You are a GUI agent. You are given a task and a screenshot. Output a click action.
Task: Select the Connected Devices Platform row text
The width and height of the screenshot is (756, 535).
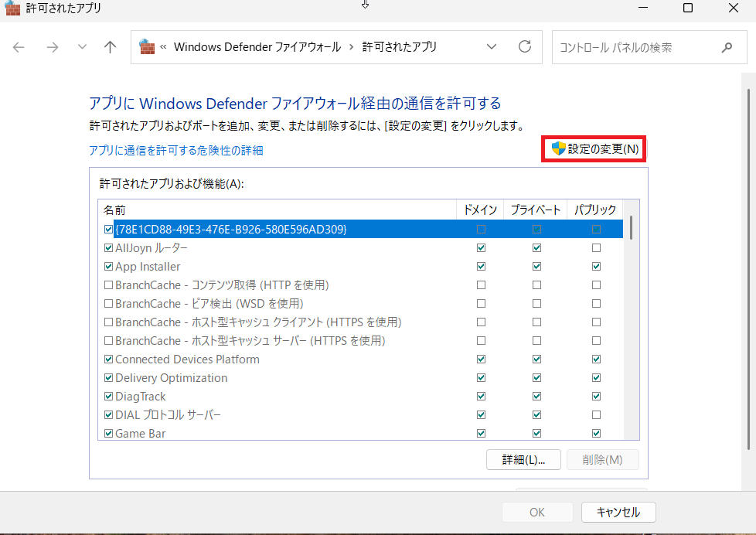(x=187, y=360)
